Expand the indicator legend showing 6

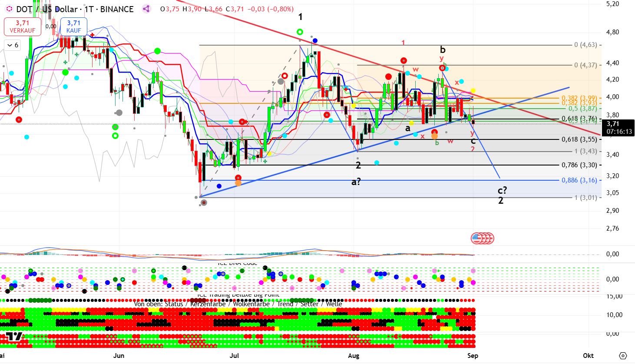(12, 45)
